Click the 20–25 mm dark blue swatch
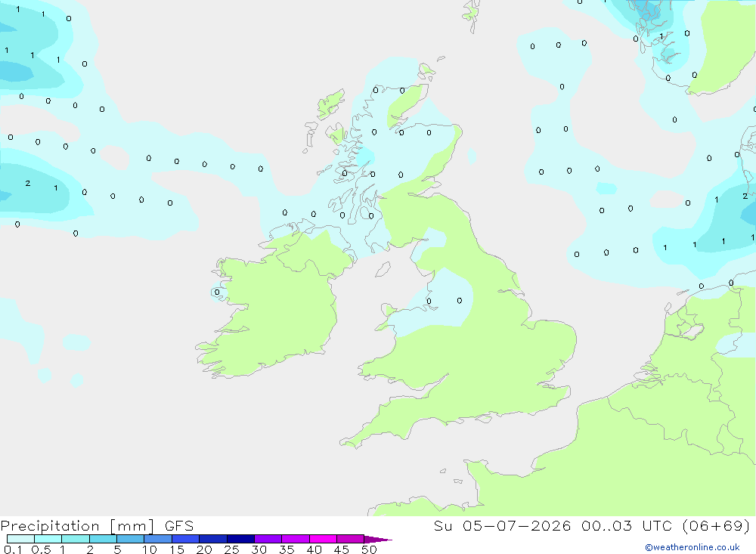 tap(213, 539)
